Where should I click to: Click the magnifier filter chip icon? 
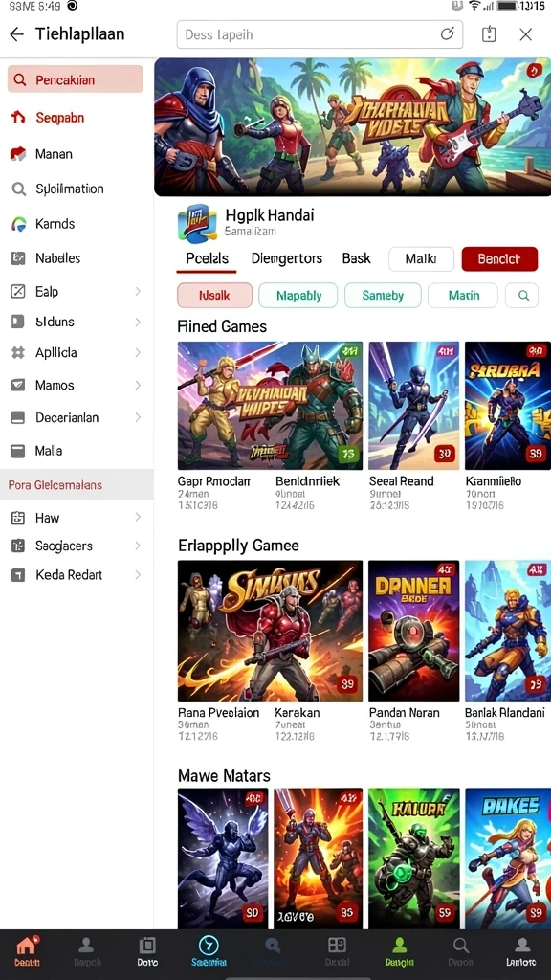point(524,296)
